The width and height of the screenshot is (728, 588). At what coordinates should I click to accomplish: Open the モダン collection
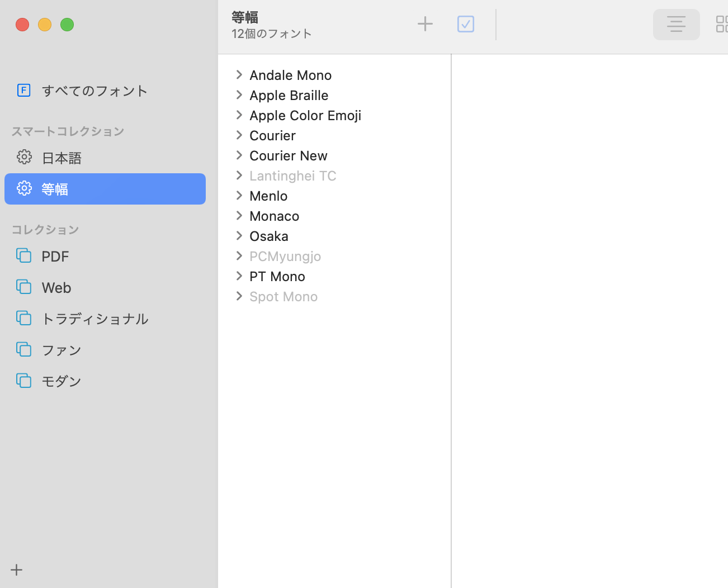tap(62, 381)
